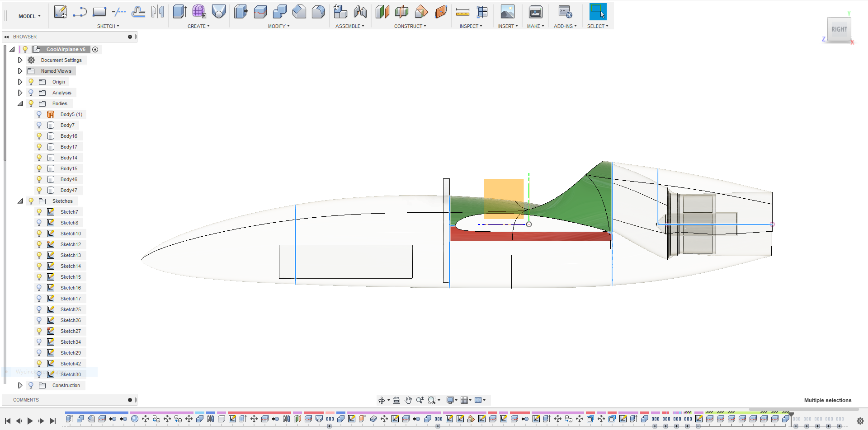Click the Zoom magnifier icon
This screenshot has height=430, width=868.
click(420, 400)
